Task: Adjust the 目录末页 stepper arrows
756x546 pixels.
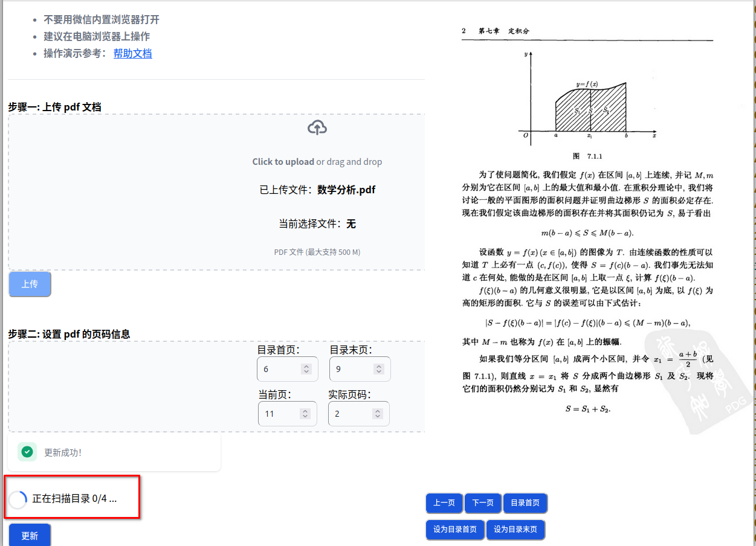Action: coord(379,369)
